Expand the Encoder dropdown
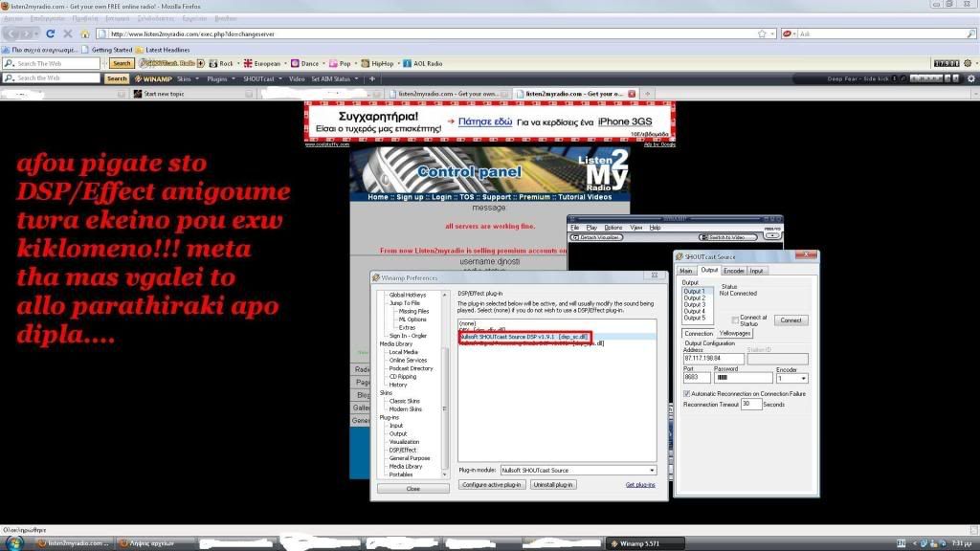This screenshot has width=980, height=551. 793,379
